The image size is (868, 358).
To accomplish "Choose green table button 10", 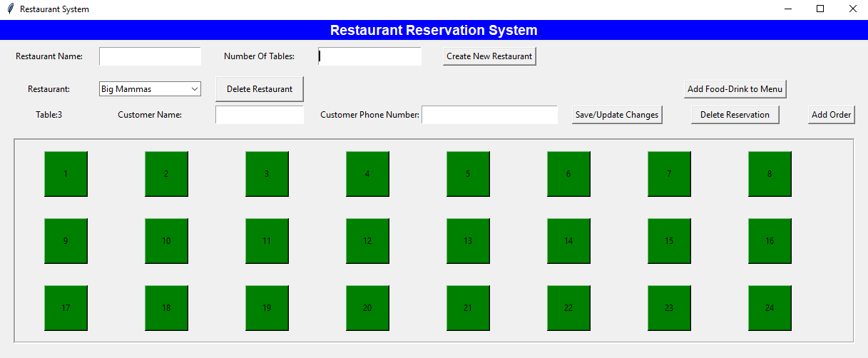I will pyautogui.click(x=166, y=240).
